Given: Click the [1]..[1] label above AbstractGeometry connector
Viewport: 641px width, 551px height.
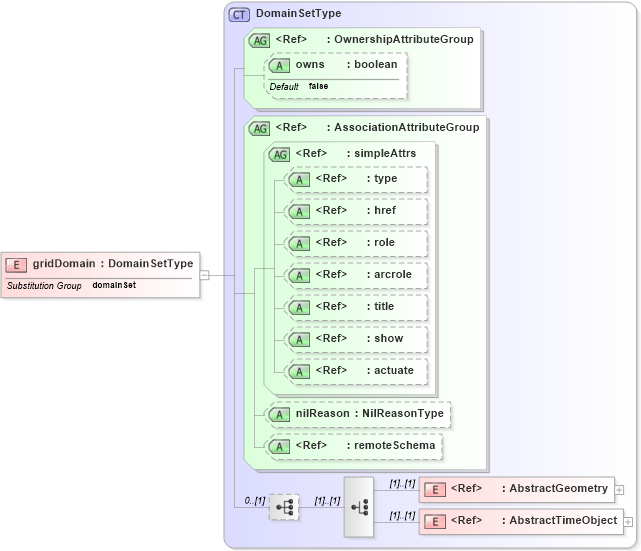Looking at the screenshot, I should pos(402,484).
